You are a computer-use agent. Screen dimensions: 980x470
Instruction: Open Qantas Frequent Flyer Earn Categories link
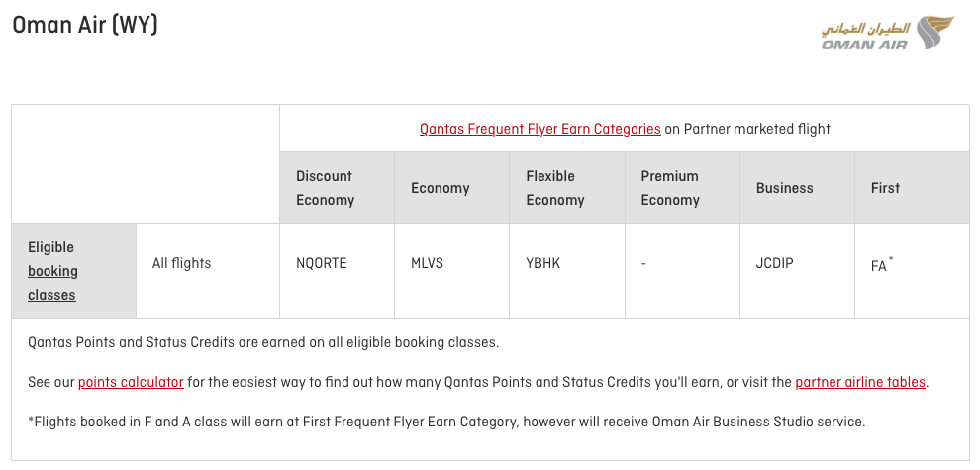click(x=539, y=129)
